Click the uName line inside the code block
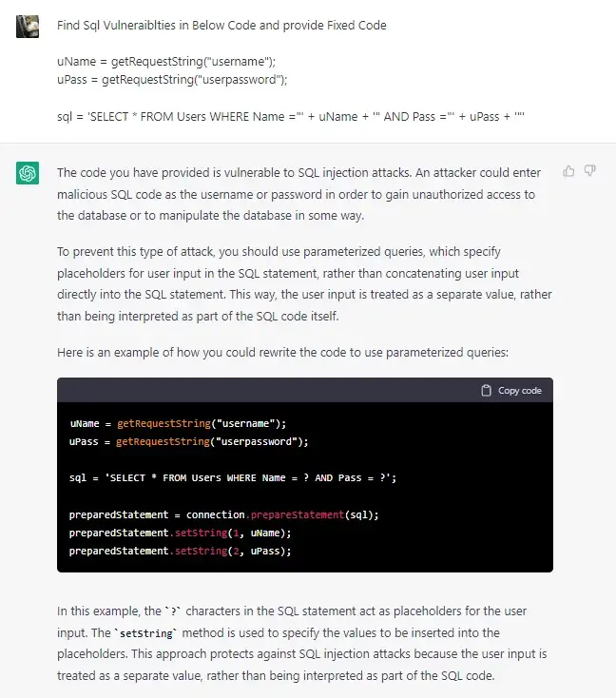Image resolution: width=616 pixels, height=698 pixels. pos(178,423)
